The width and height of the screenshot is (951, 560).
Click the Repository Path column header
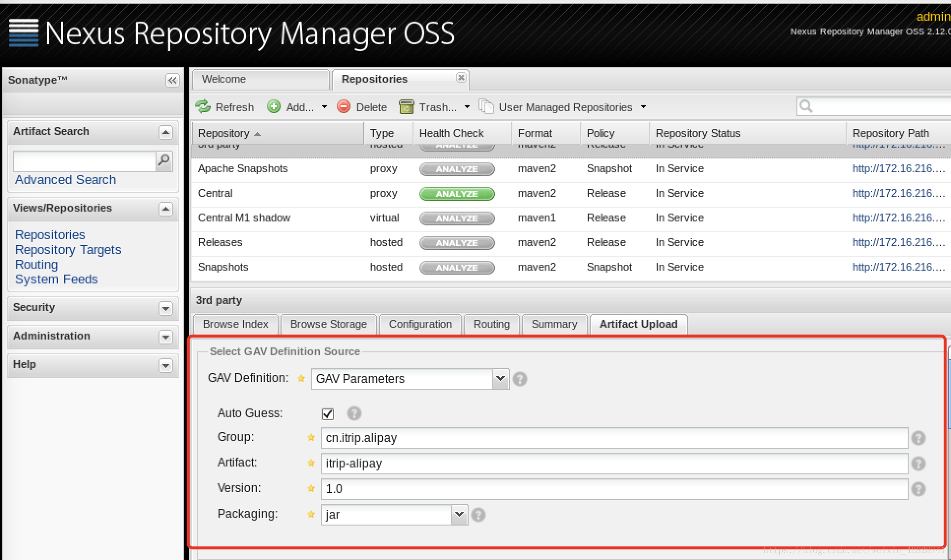pos(899,133)
